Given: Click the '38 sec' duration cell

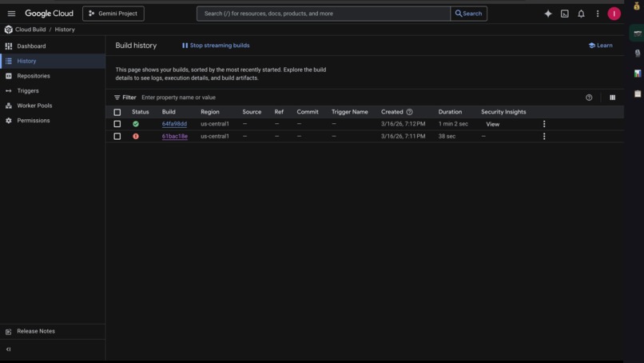Looking at the screenshot, I should 447,136.
